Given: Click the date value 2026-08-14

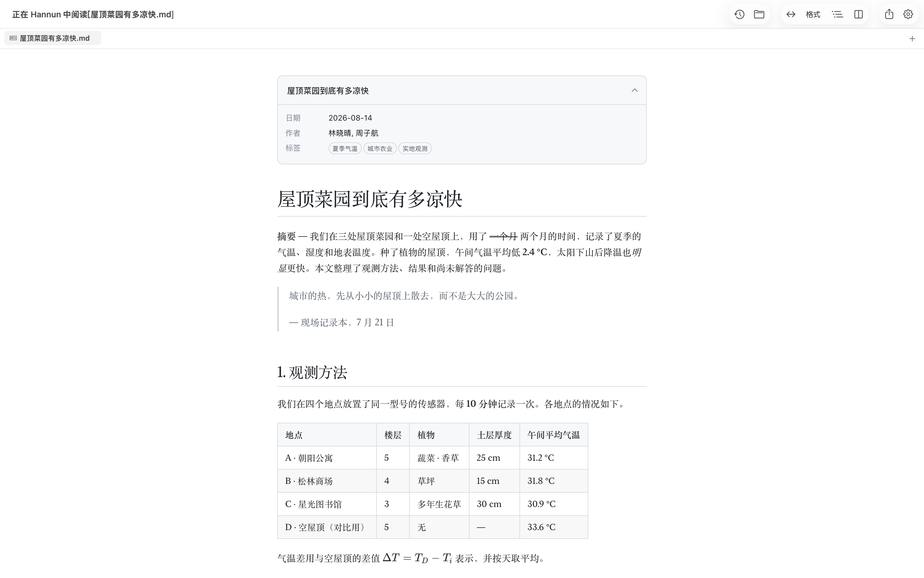Looking at the screenshot, I should [350, 118].
